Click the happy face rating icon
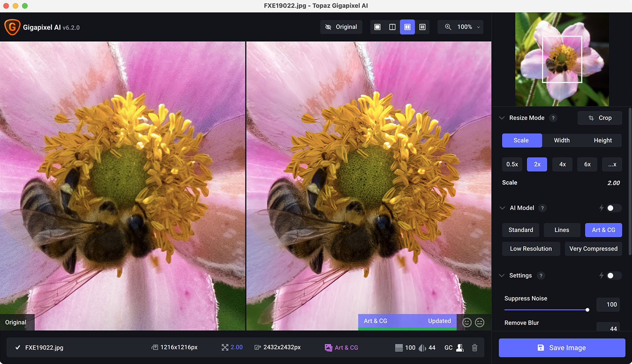The image size is (632, 364). coord(467,322)
